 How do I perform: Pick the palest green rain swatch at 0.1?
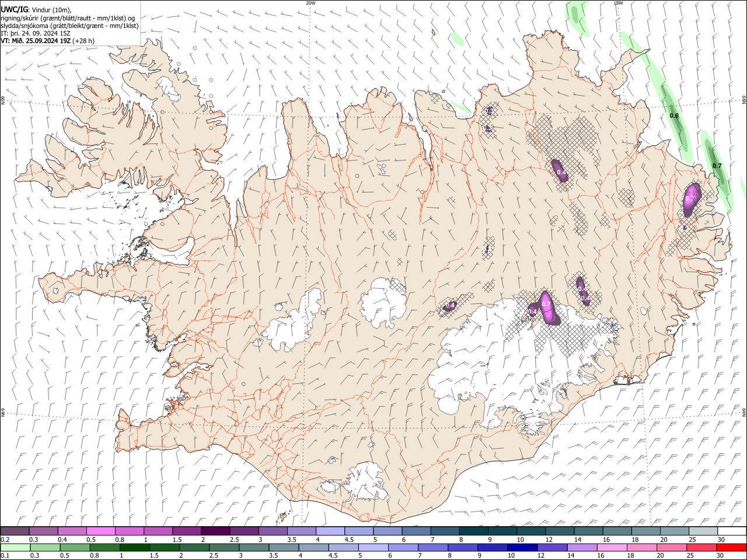[16, 547]
